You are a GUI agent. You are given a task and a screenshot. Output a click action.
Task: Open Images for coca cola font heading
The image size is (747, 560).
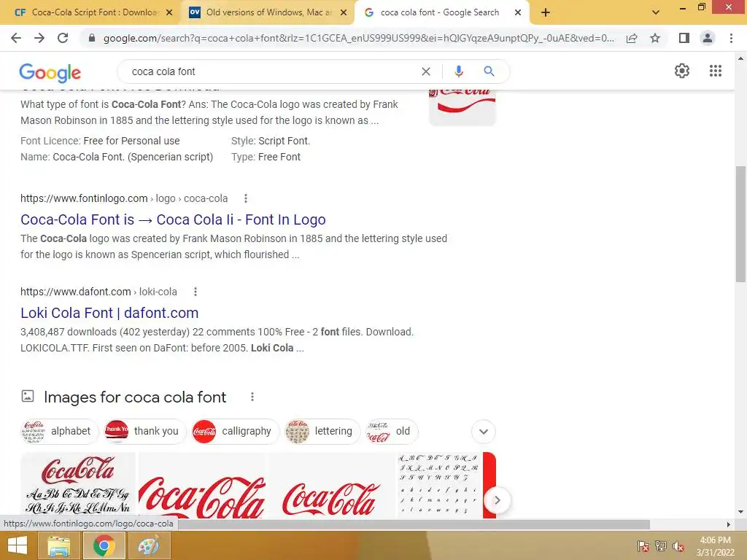click(x=135, y=397)
